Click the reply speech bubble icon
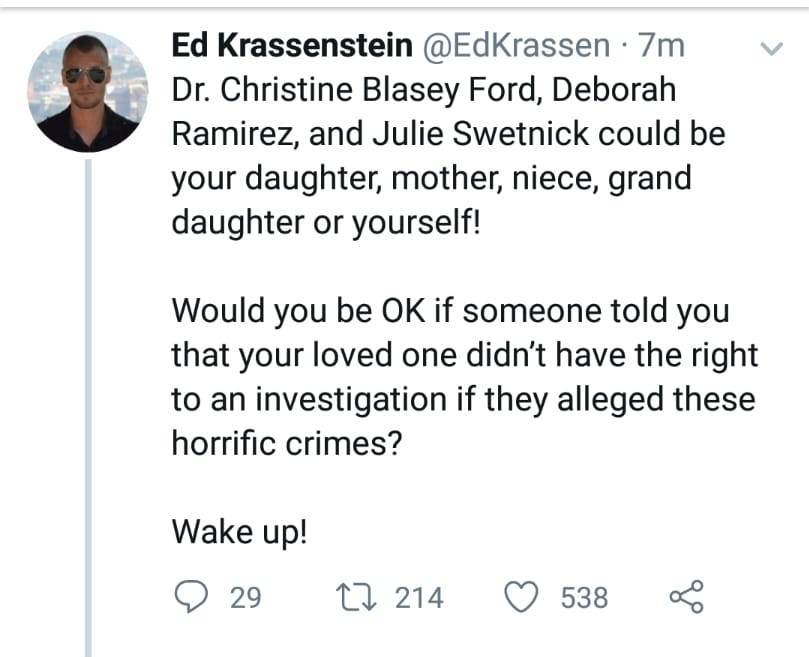809x657 pixels. click(x=189, y=597)
